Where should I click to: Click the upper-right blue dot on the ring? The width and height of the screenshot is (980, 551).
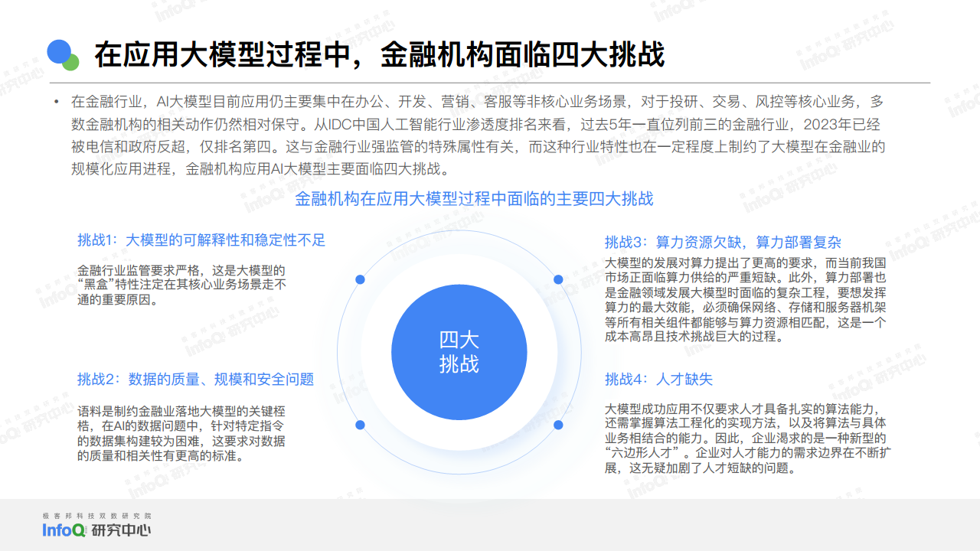[x=558, y=279]
